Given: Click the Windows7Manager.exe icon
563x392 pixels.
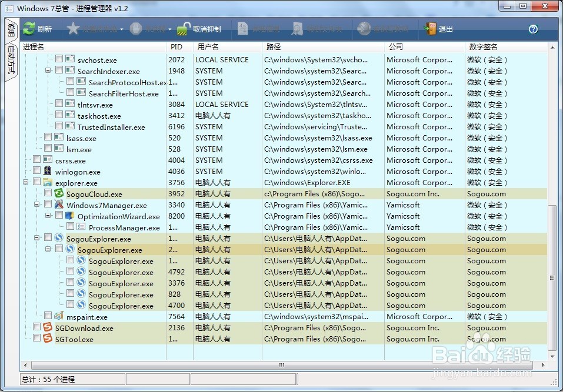Looking at the screenshot, I should click(x=59, y=205).
